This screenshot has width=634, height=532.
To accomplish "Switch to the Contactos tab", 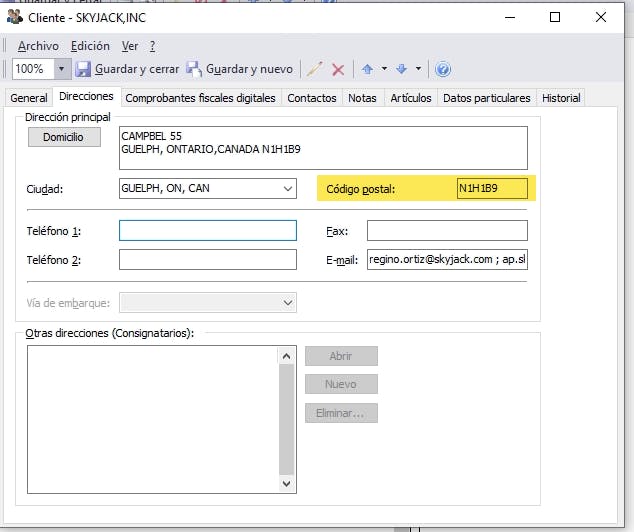I will point(311,98).
